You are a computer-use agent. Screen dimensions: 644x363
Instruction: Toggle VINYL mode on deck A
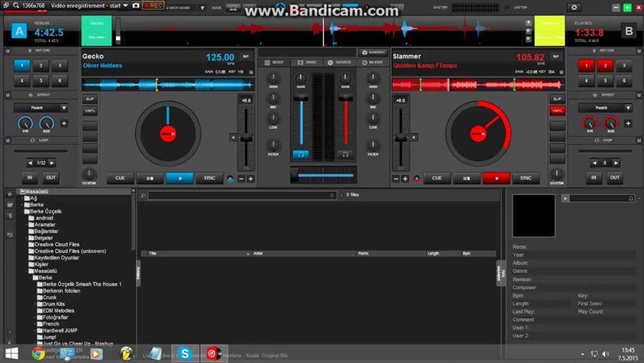(90, 111)
